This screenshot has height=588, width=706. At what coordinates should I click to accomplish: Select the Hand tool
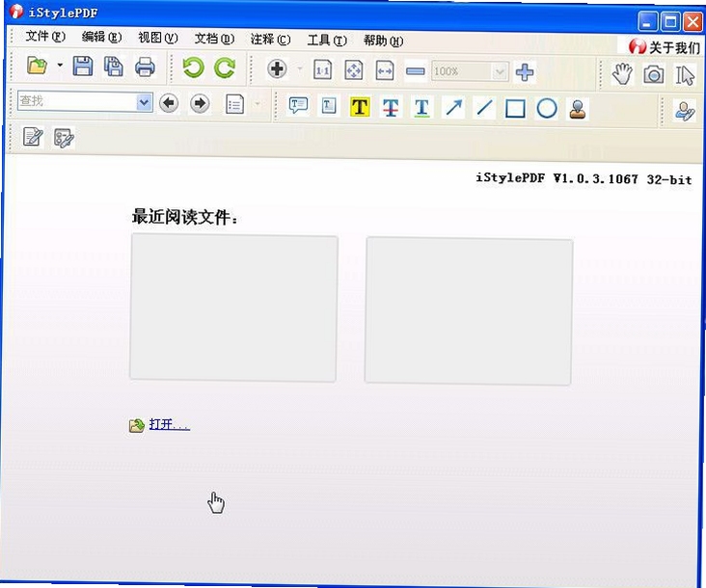click(622, 74)
